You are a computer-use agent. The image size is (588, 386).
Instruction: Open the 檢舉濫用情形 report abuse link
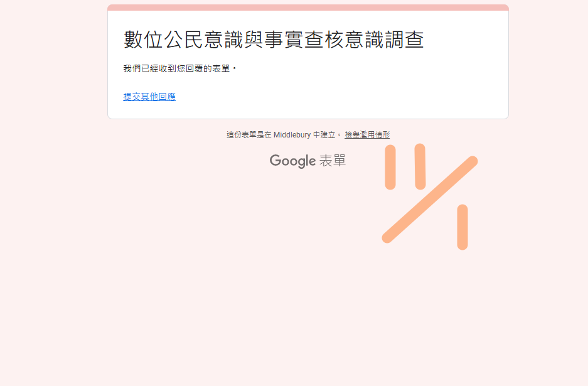tap(367, 135)
